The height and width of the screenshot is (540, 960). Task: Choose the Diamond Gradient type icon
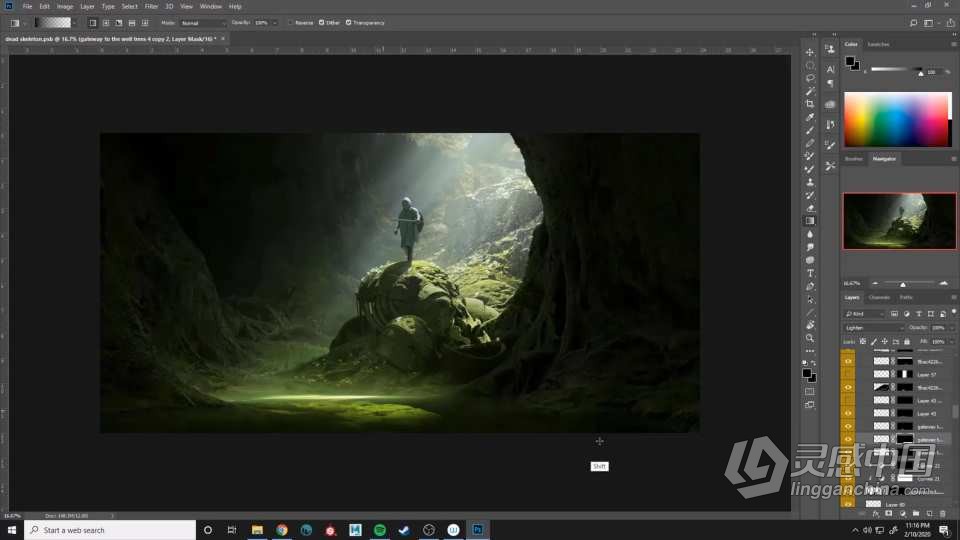point(145,23)
